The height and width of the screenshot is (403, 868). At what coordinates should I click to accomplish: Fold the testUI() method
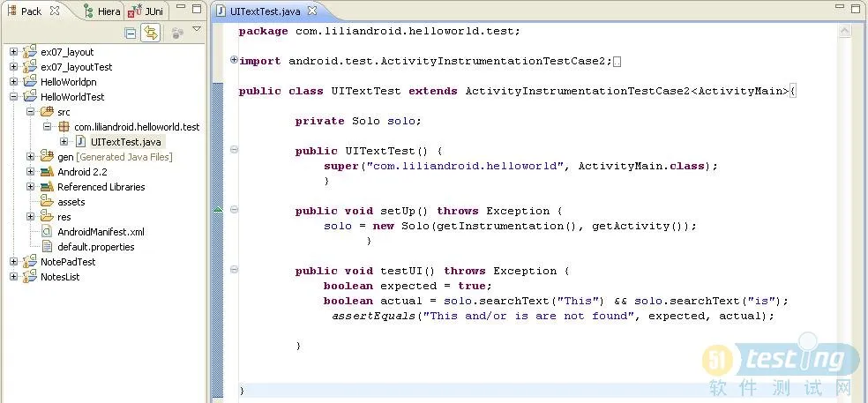point(234,269)
